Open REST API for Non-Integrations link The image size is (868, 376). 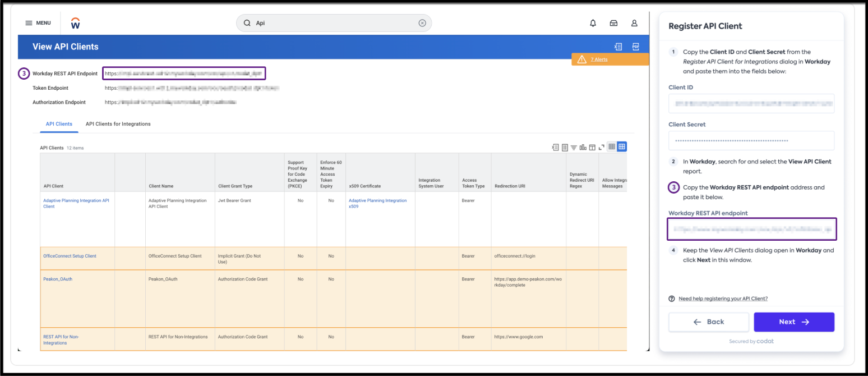(x=61, y=340)
